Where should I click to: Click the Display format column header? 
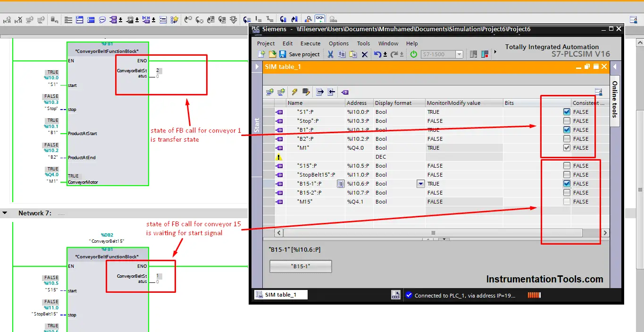tap(399, 103)
